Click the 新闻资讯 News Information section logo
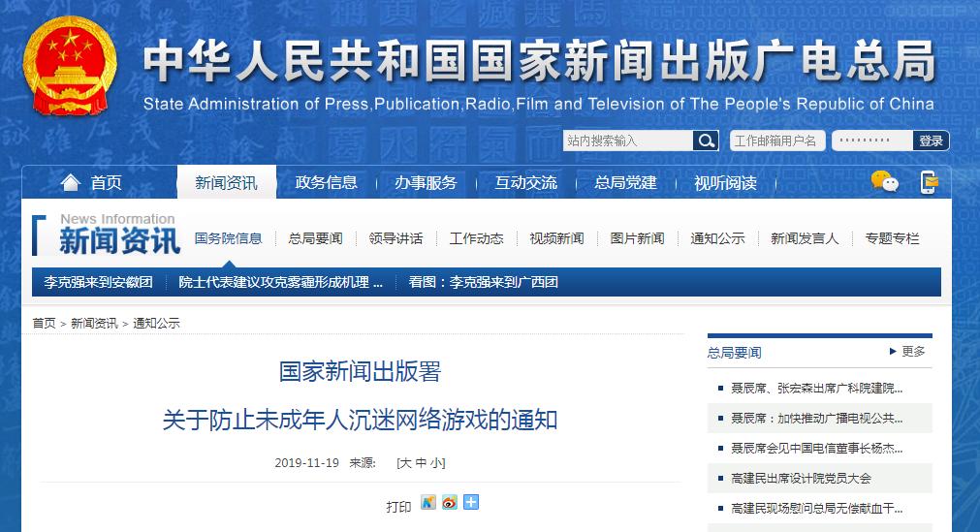The width and height of the screenshot is (980, 532). coord(107,235)
